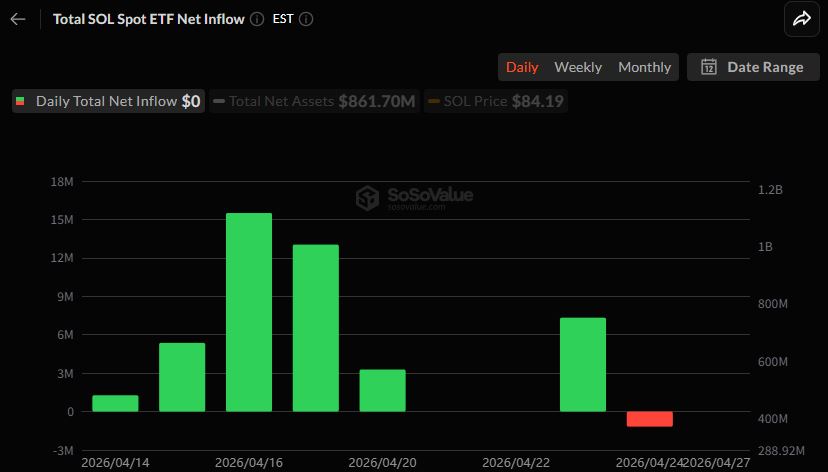Click info icon beside the chart title
The width and height of the screenshot is (828, 472).
[257, 19]
